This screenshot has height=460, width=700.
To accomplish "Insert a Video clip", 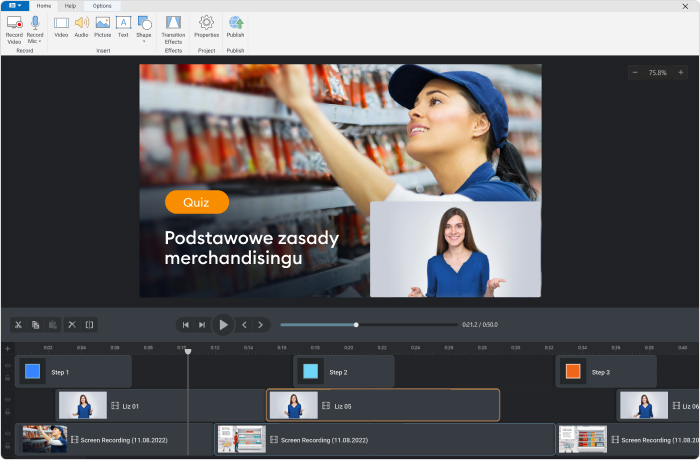I will (61, 27).
